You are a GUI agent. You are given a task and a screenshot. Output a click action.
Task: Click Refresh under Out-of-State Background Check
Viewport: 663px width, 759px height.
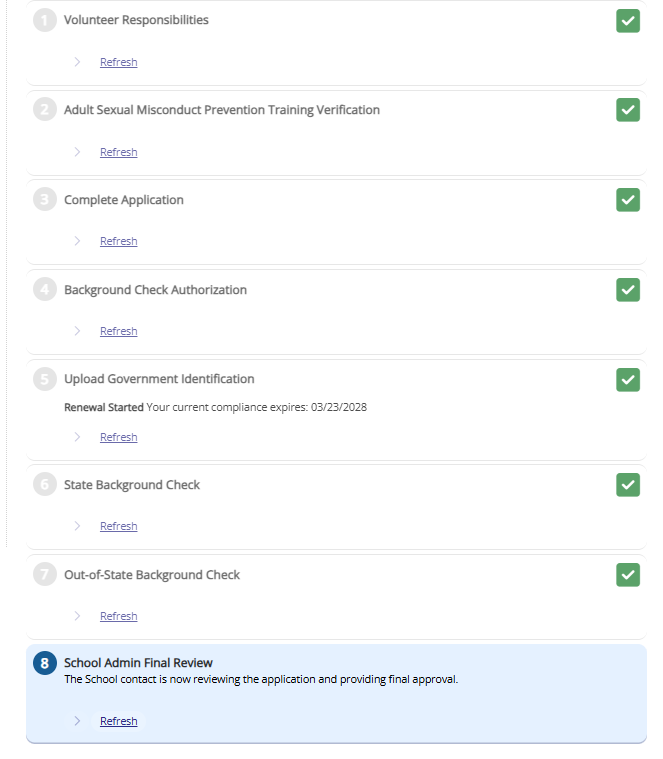click(x=118, y=616)
